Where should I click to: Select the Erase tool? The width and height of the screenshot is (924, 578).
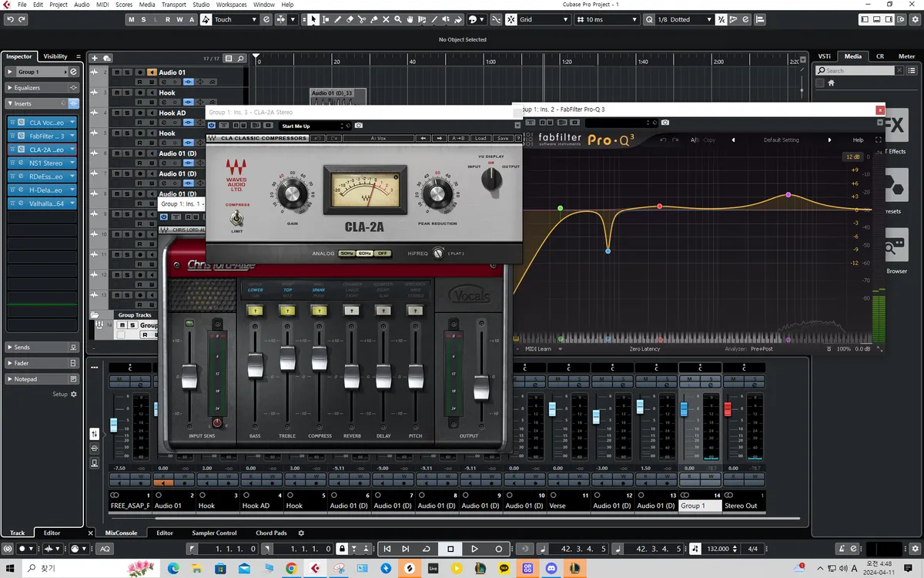pyautogui.click(x=350, y=19)
